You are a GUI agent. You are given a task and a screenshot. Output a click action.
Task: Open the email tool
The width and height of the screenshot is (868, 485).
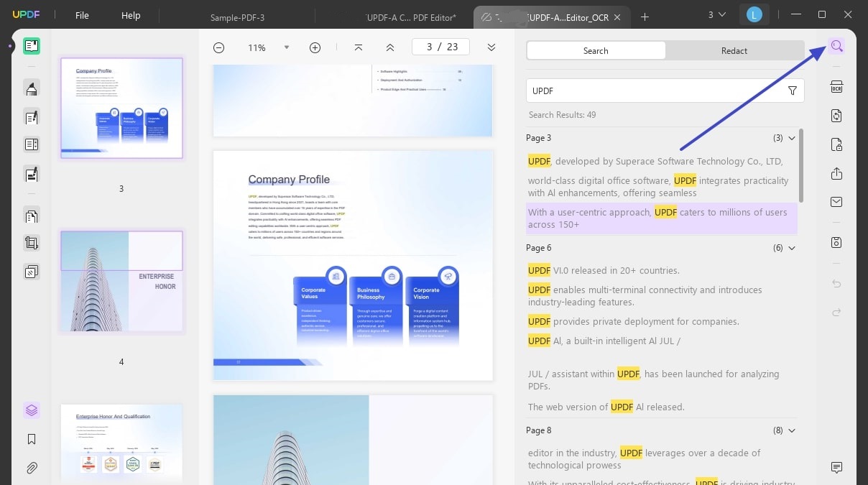836,202
